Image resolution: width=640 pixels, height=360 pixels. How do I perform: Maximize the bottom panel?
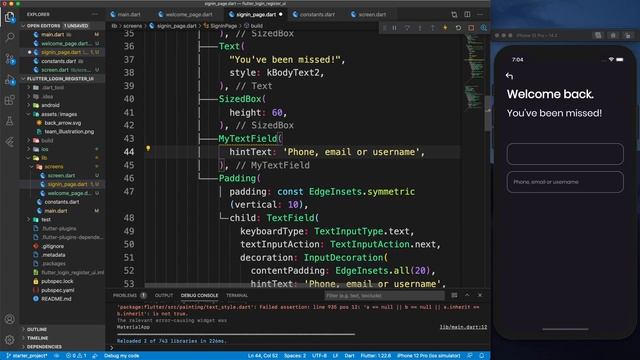click(467, 295)
